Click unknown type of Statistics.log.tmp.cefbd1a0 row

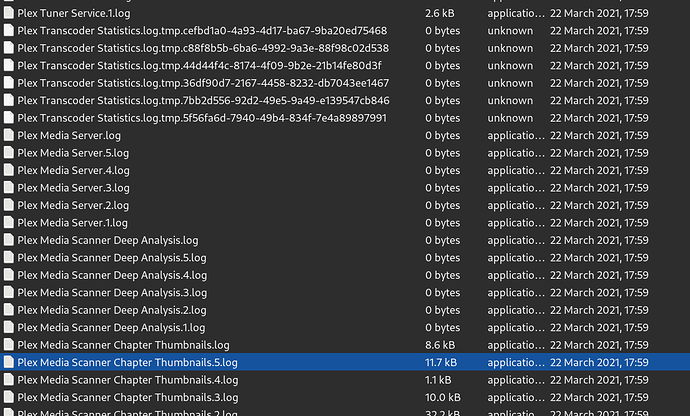(x=510, y=30)
